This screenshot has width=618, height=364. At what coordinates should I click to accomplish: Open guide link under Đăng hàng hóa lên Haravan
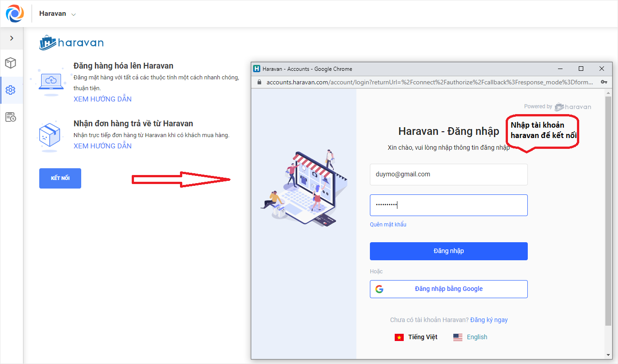click(x=102, y=99)
